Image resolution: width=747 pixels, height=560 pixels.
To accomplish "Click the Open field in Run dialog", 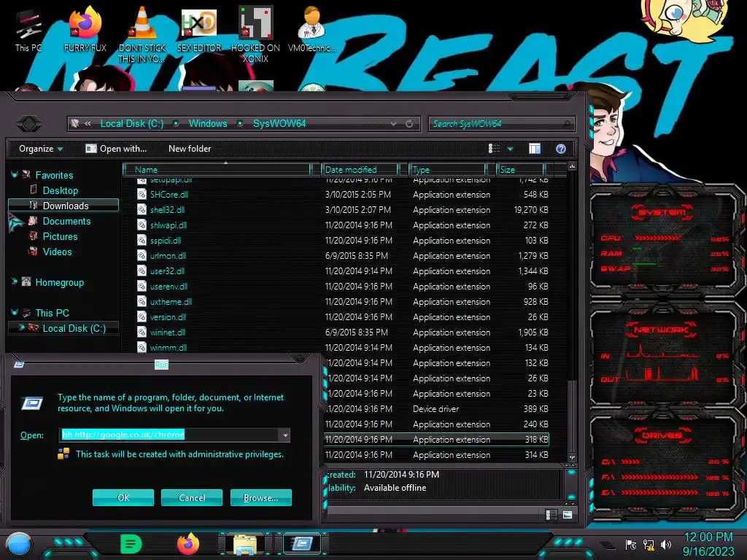I will (169, 435).
